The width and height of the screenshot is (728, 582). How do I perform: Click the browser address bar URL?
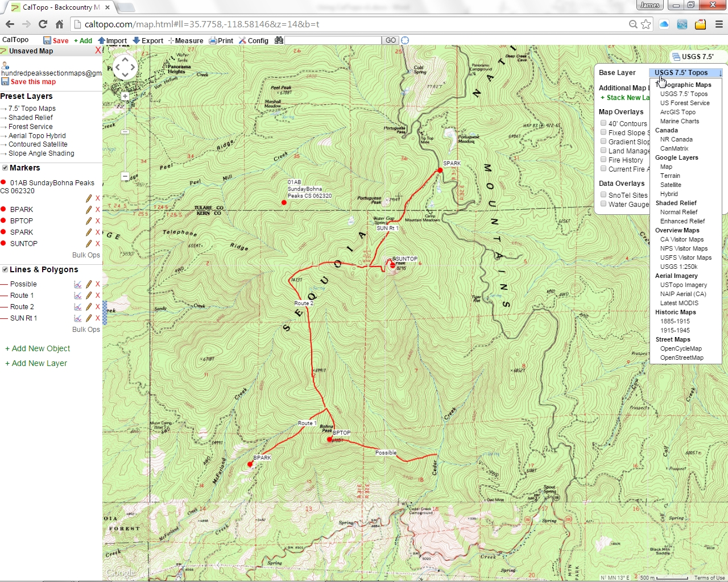click(x=202, y=24)
